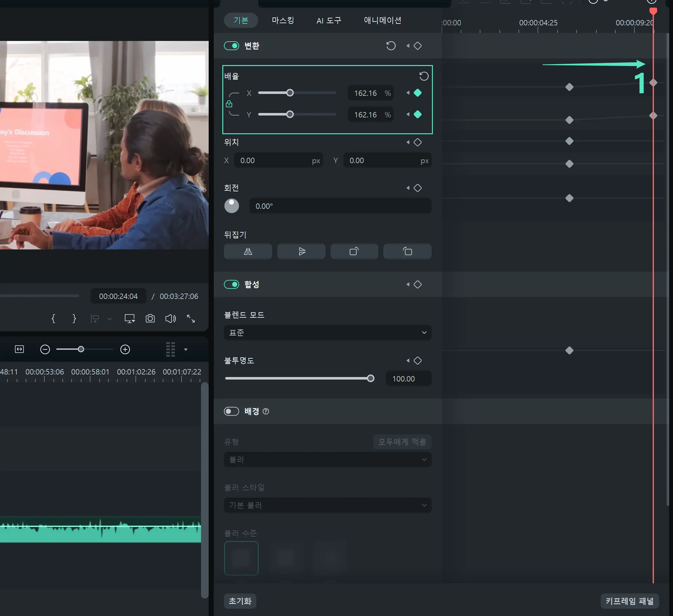Viewport: 673px width, 616px height.
Task: Click the volume speaker icon
Action: 171,319
